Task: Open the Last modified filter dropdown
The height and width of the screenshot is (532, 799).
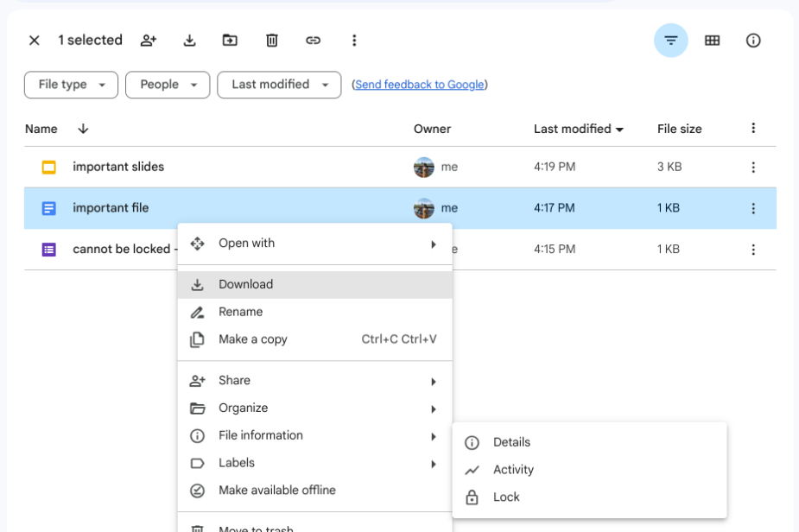Action: click(279, 85)
